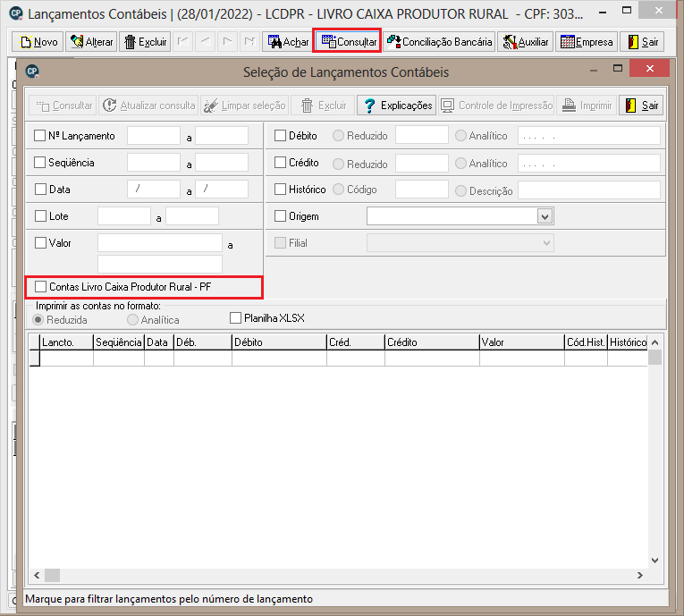Viewport: 684px width, 616px height.
Task: Click the Valor column header in grid
Action: tap(522, 342)
